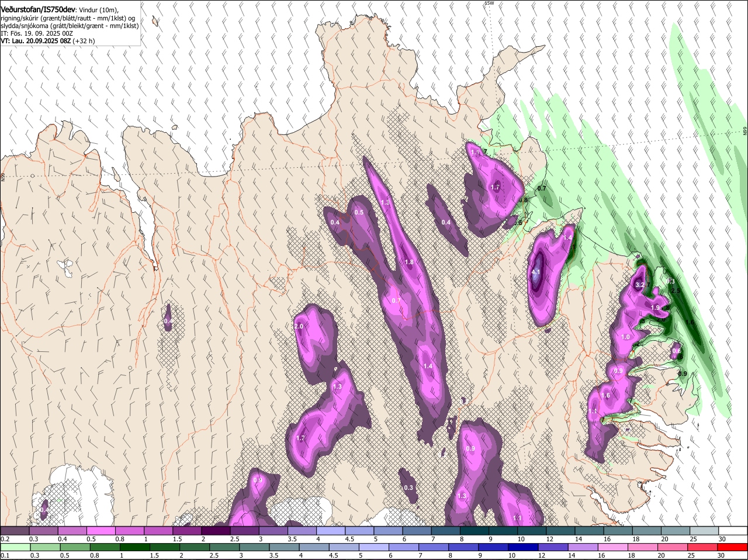Pick the darkest green 1 swatch, lower legend row

[x=135, y=547]
